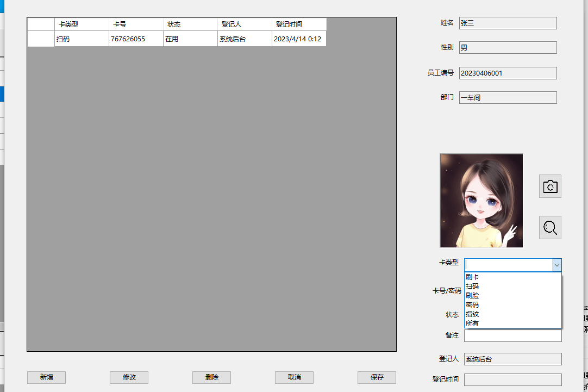Click the 删除 button
The width and height of the screenshot is (588, 392).
[x=212, y=377]
